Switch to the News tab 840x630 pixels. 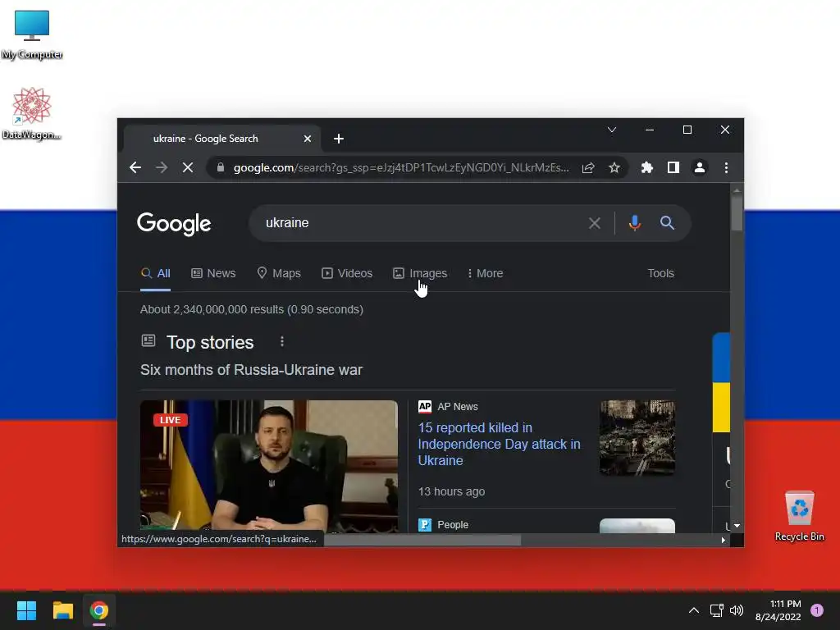point(213,273)
